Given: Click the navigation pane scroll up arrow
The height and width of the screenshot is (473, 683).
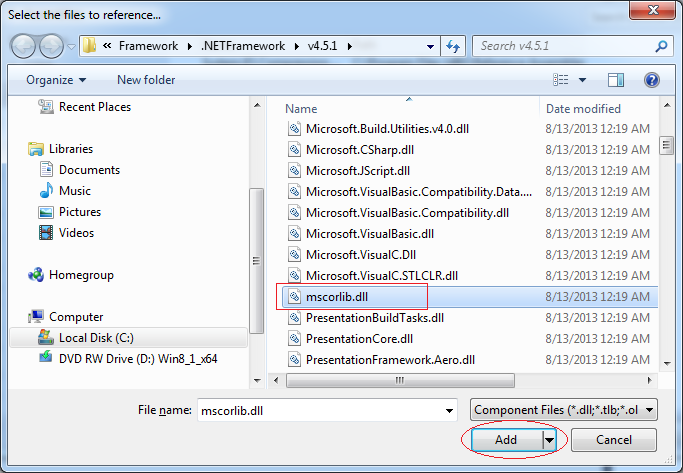Looking at the screenshot, I should pyautogui.click(x=257, y=105).
